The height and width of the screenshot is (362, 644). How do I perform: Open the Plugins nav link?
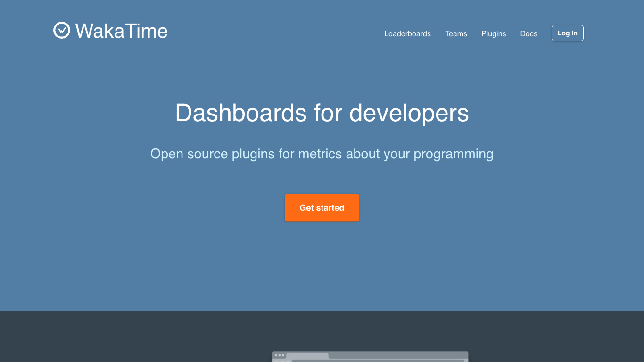[x=494, y=34]
